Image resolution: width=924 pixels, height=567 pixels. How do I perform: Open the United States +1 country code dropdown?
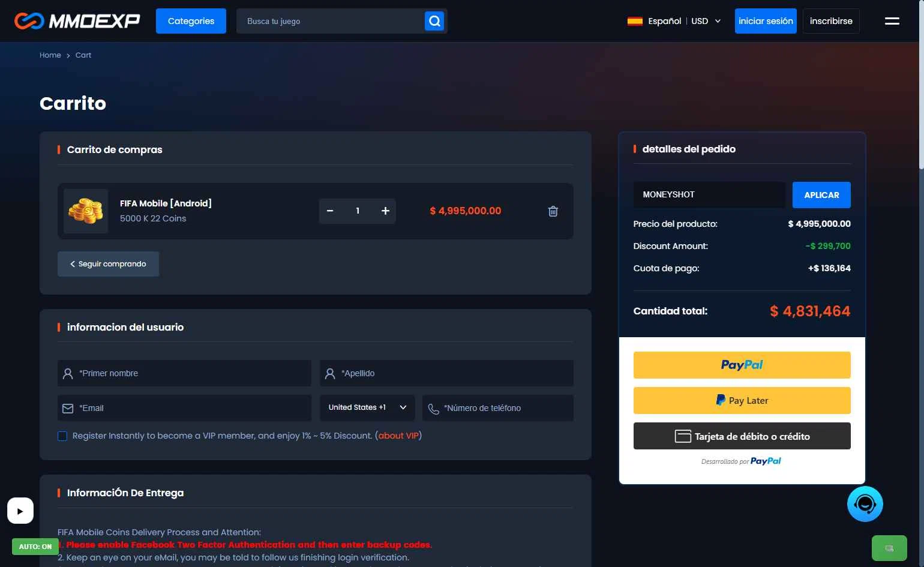(367, 407)
